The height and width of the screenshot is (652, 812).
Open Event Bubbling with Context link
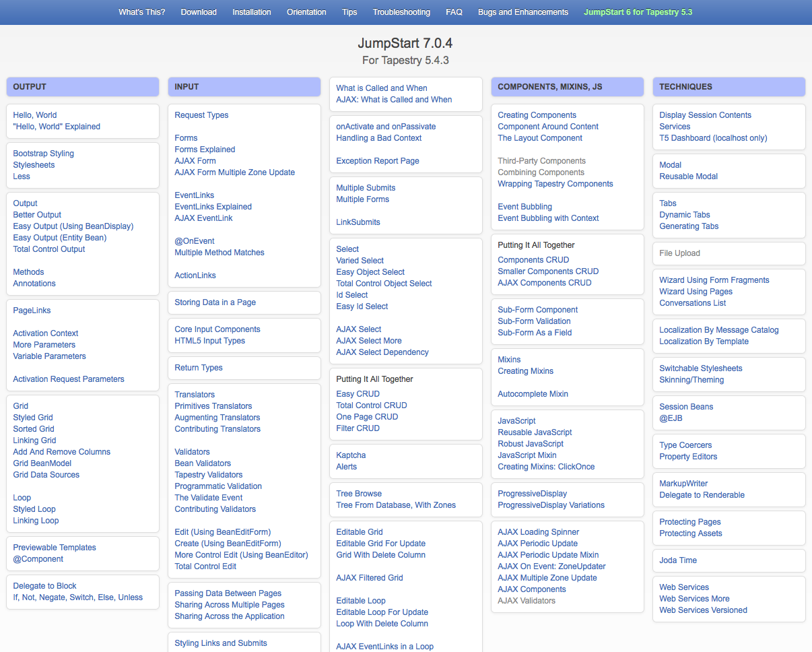click(548, 218)
